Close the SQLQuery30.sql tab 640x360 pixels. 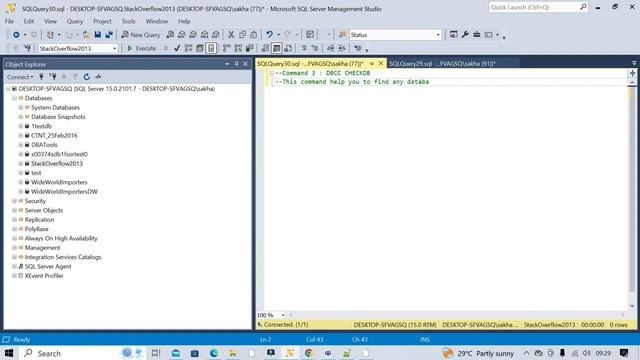381,63
